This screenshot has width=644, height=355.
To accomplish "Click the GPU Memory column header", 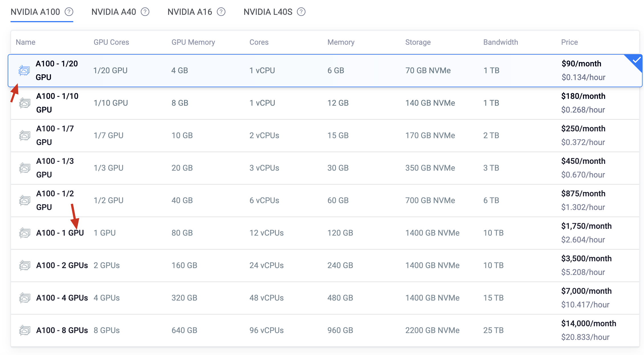I will (193, 42).
